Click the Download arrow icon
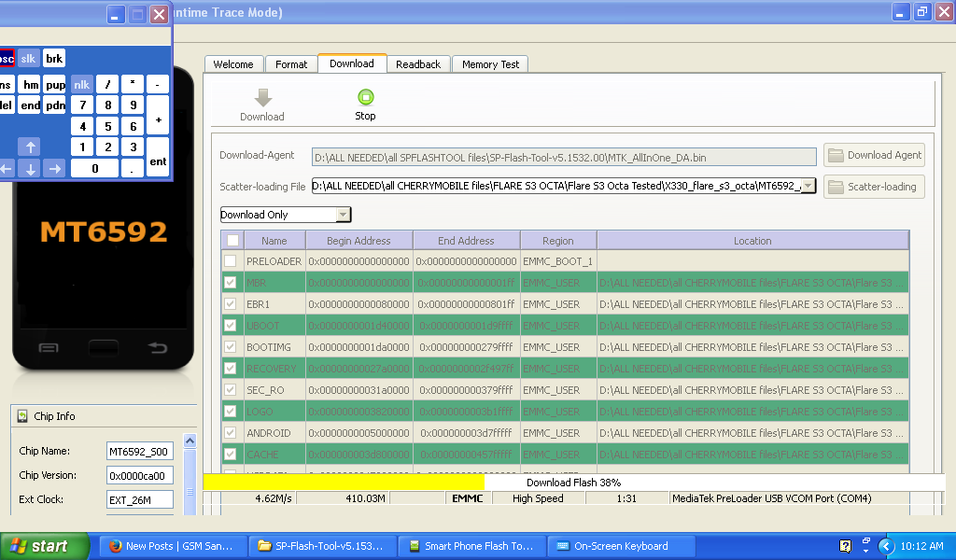This screenshot has width=956, height=560. click(262, 98)
